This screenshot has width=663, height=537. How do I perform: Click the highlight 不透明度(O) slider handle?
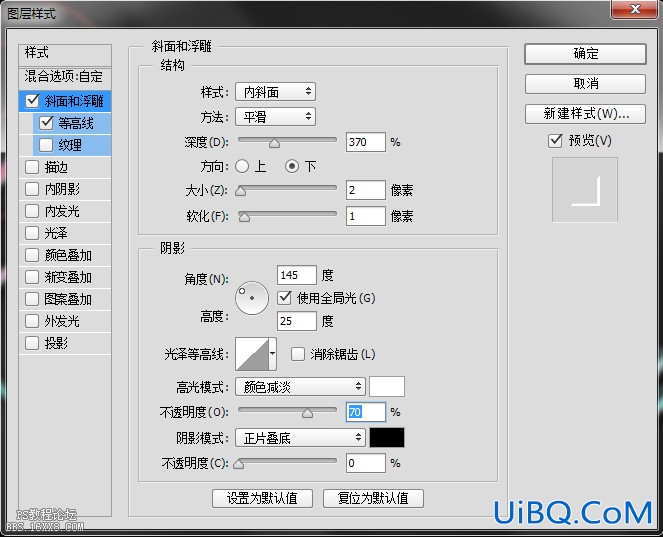pyautogui.click(x=307, y=413)
